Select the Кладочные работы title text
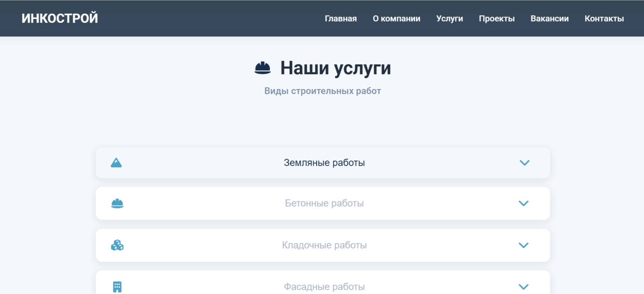This screenshot has width=644, height=294. pyautogui.click(x=324, y=245)
